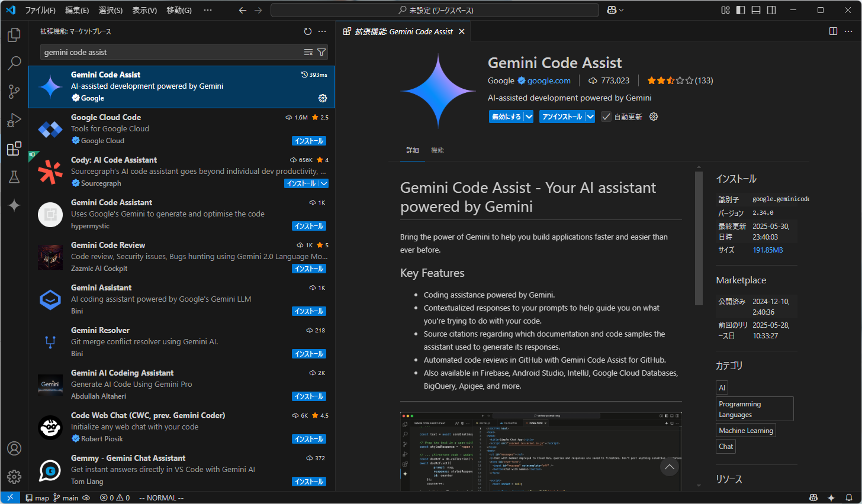The height and width of the screenshot is (504, 862).
Task: Switch to the 機能 tab
Action: 438,150
